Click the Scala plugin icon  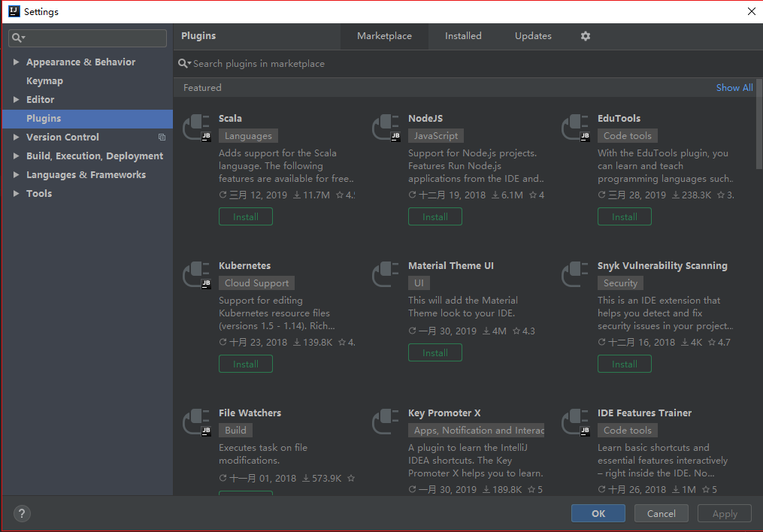[197, 128]
